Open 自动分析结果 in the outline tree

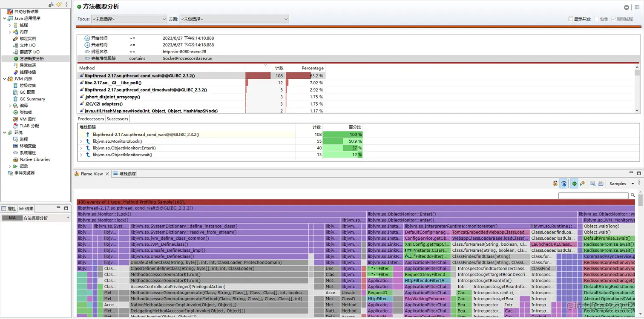[x=26, y=11]
